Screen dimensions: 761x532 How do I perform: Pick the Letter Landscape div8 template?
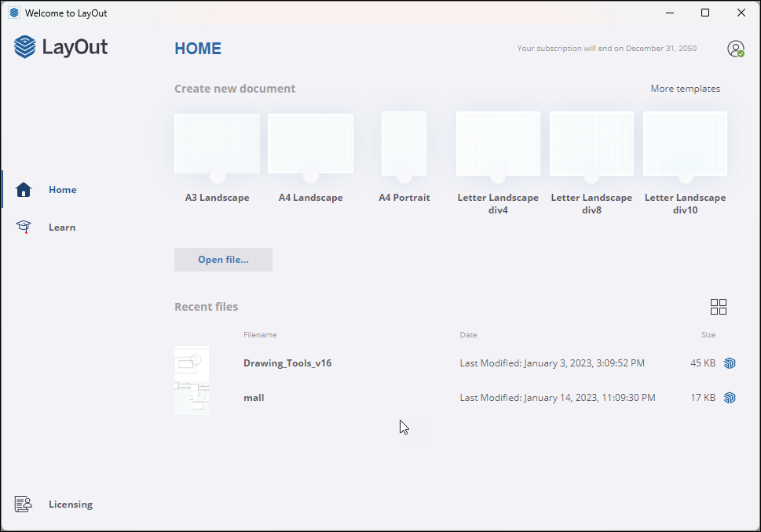[x=591, y=144]
